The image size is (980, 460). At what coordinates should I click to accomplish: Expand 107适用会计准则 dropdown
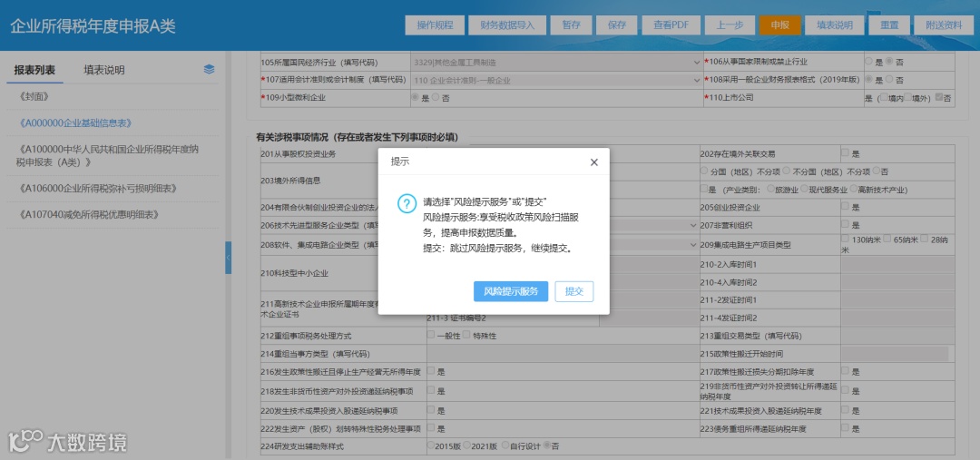[697, 80]
